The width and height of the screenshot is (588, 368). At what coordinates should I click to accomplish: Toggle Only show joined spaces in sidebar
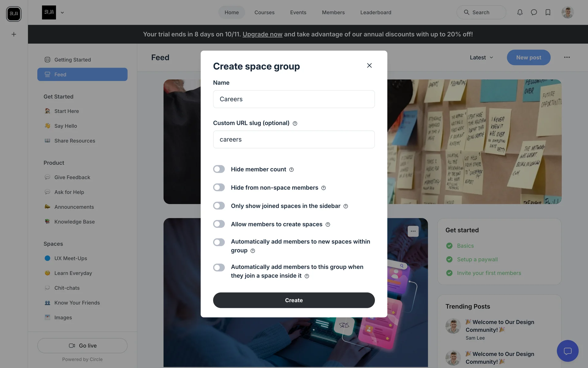[x=219, y=206]
